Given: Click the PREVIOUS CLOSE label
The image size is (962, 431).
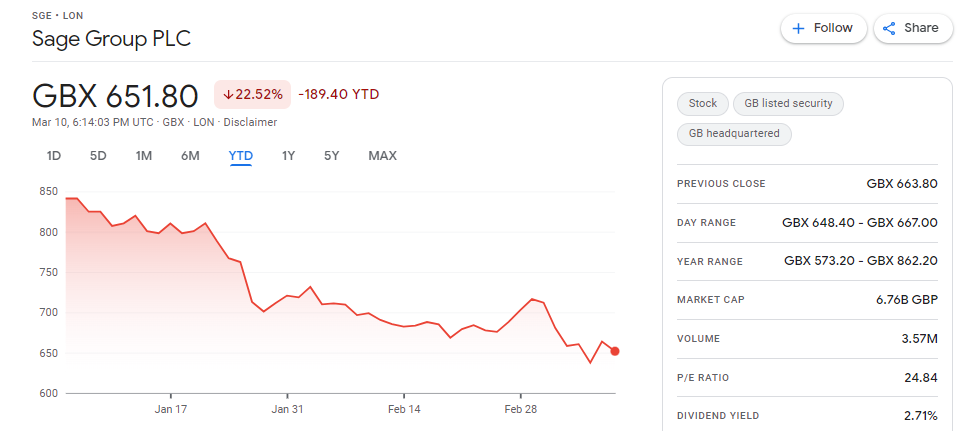Looking at the screenshot, I should pos(721,184).
